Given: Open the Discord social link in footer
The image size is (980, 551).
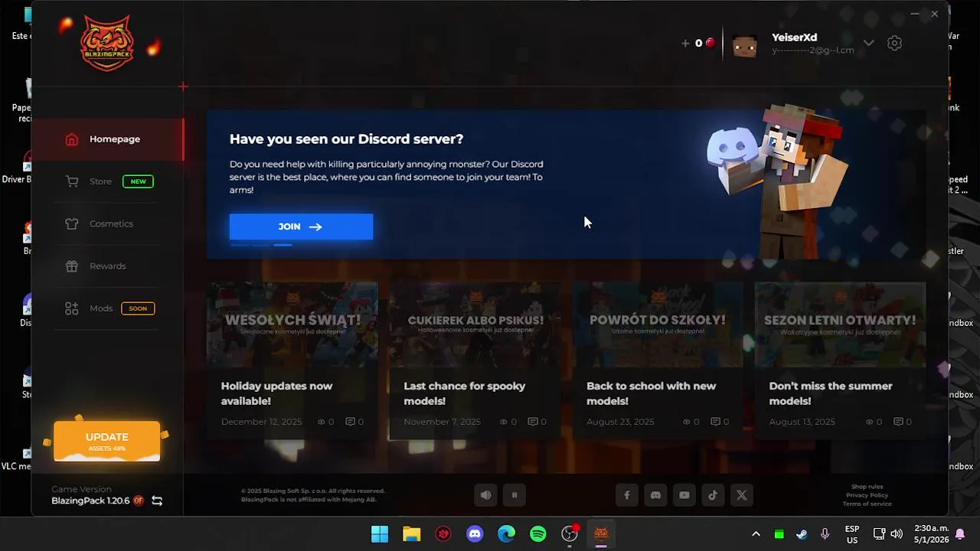Looking at the screenshot, I should (x=655, y=495).
